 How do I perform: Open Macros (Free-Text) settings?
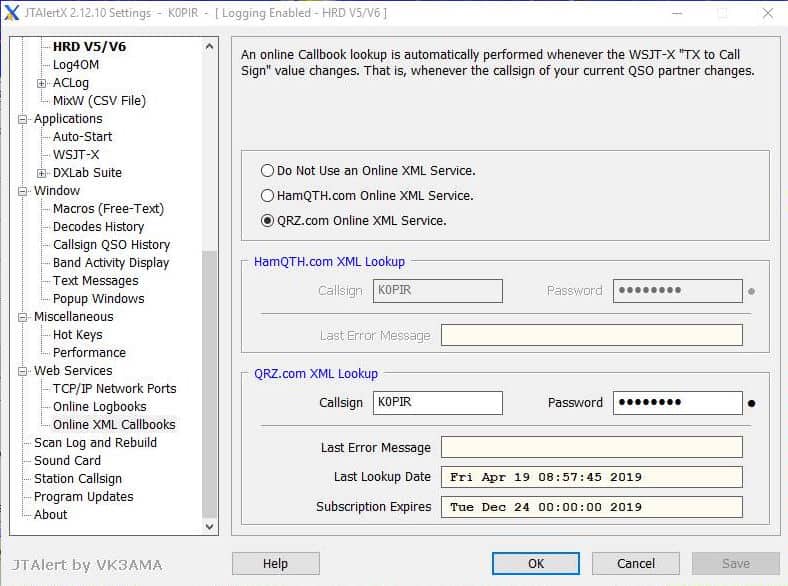[x=109, y=209]
